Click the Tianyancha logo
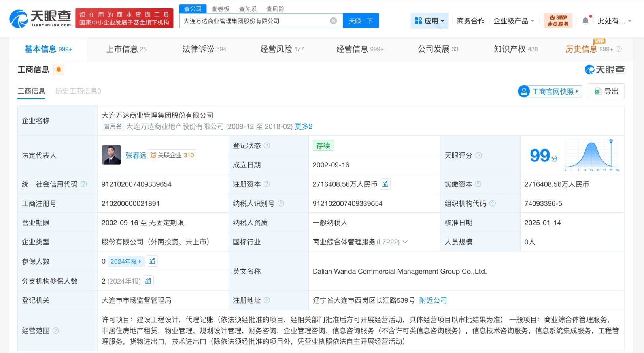The width and height of the screenshot is (644, 353). 40,19
